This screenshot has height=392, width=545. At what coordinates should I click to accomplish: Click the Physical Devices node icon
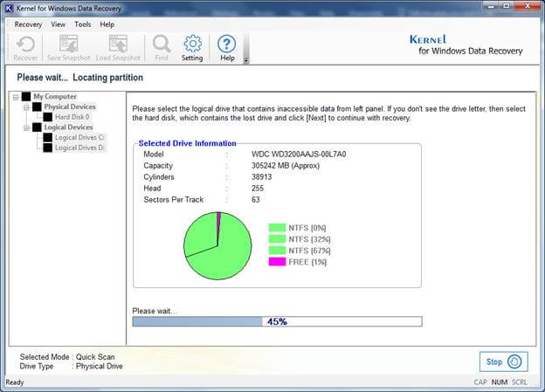(37, 107)
